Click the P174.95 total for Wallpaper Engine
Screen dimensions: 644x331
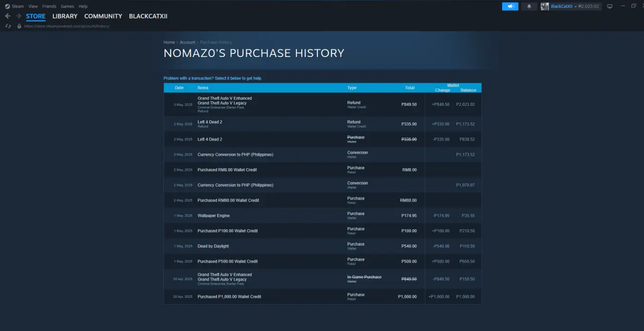(x=409, y=216)
